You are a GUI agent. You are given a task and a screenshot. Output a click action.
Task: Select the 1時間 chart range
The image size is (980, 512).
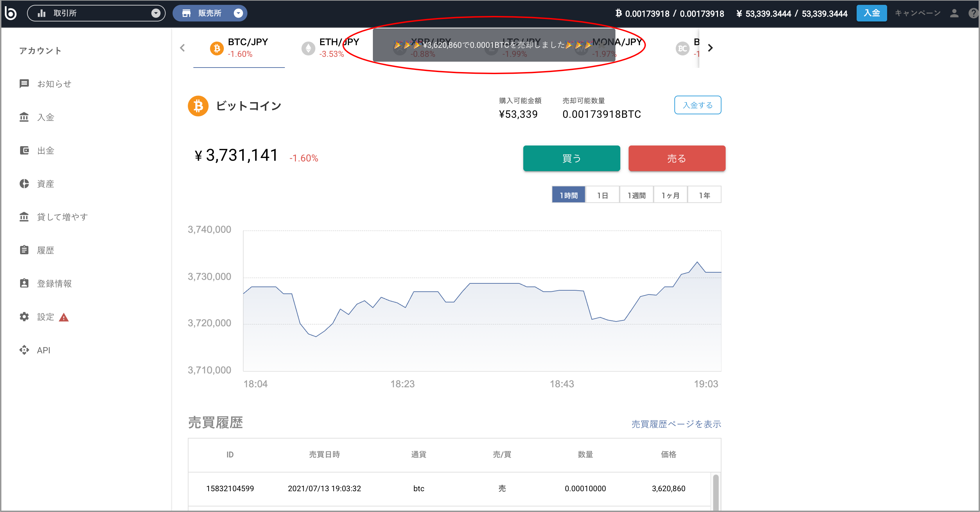coord(568,195)
